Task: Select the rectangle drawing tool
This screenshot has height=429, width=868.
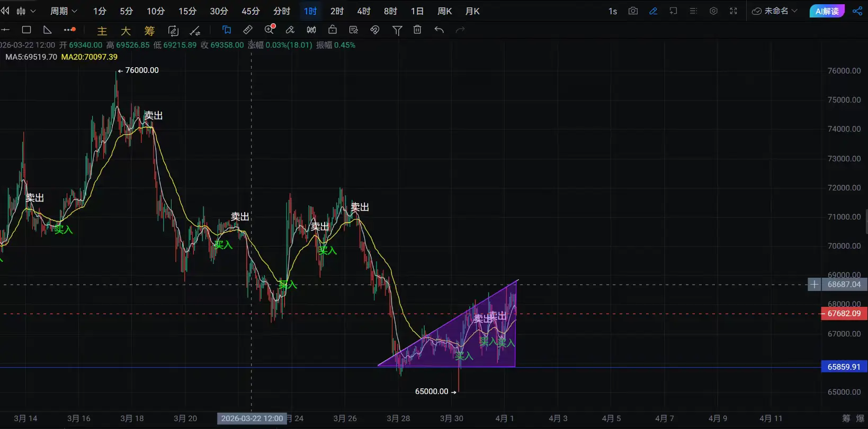Action: [x=26, y=30]
